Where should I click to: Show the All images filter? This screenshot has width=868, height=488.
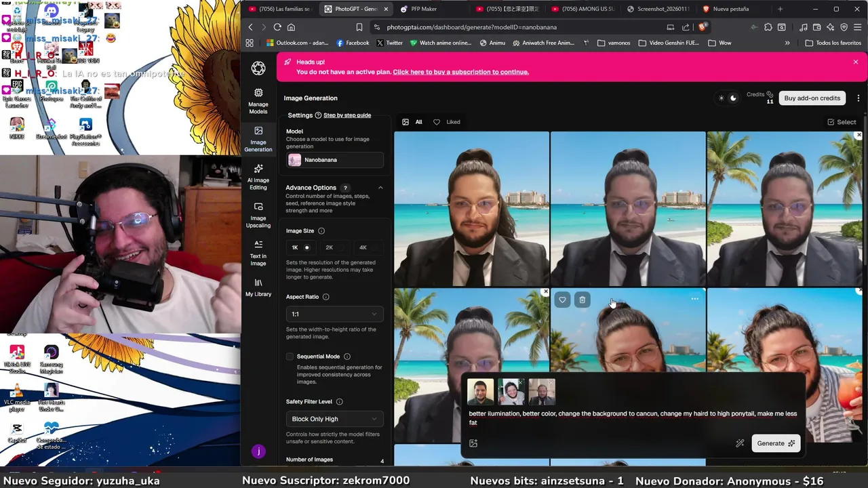coord(412,122)
